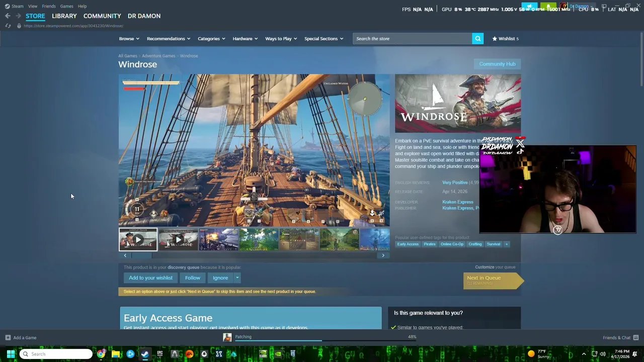Go back with the Steam back arrow
This screenshot has height=362, width=644.
point(8,16)
